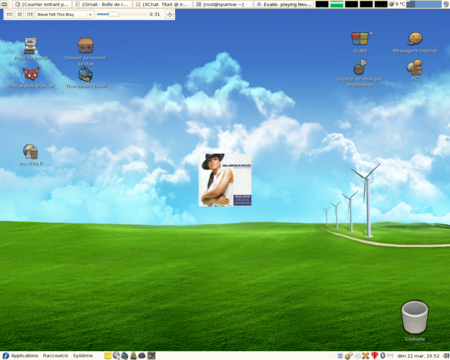Click the first black CPU monitor graph
Viewport: 450px width, 360px height.
coord(322,4)
